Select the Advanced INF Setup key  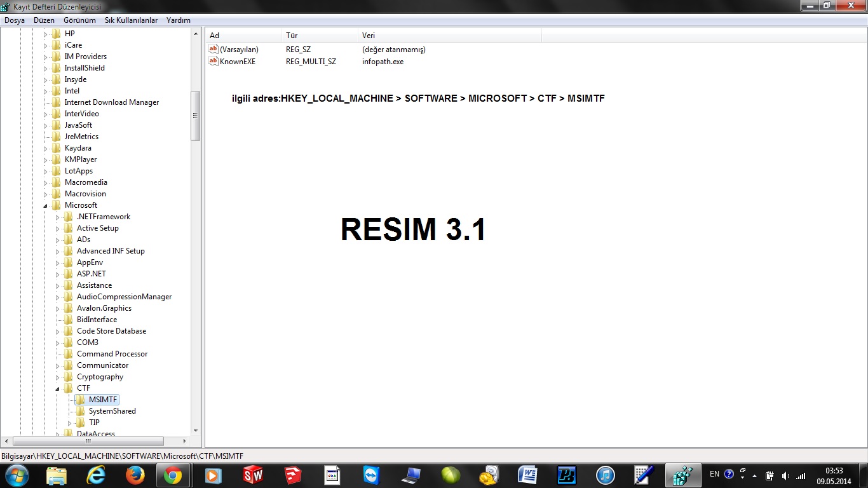coord(111,251)
